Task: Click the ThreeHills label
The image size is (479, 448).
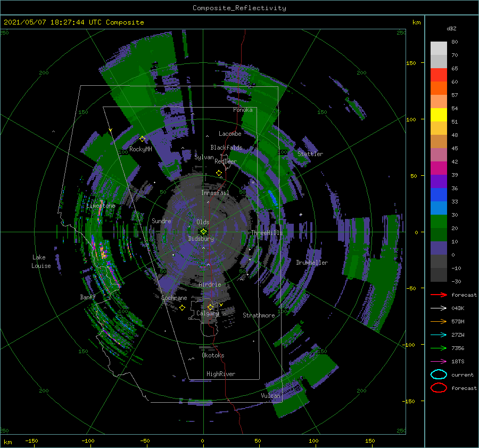Action: (267, 233)
